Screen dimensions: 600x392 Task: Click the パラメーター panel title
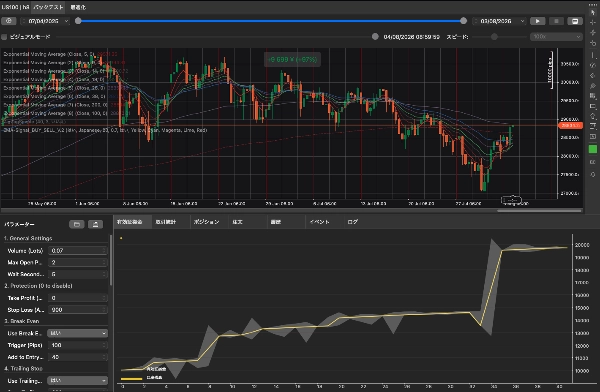tap(19, 224)
